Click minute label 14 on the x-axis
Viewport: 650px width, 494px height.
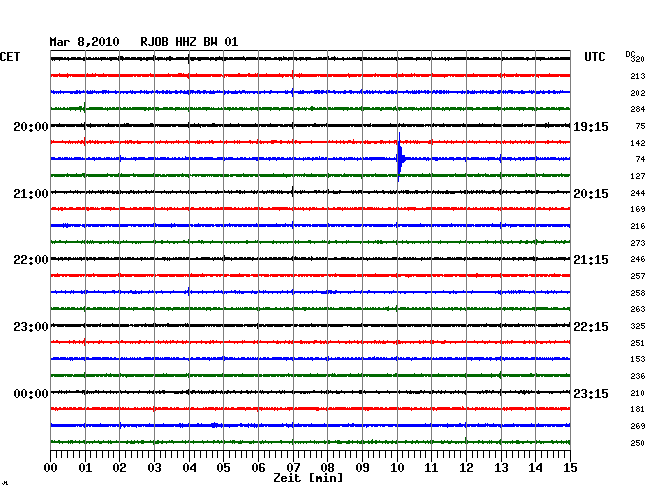coord(535,468)
